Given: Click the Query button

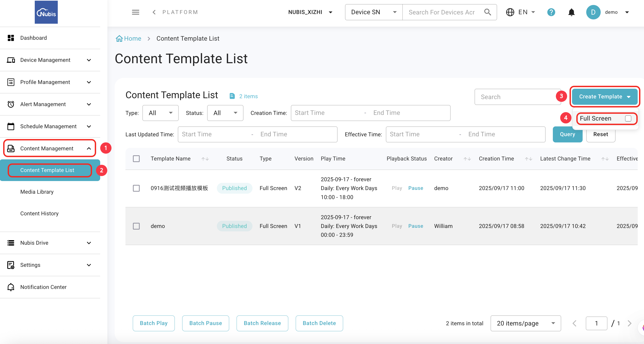Looking at the screenshot, I should click(x=567, y=134).
